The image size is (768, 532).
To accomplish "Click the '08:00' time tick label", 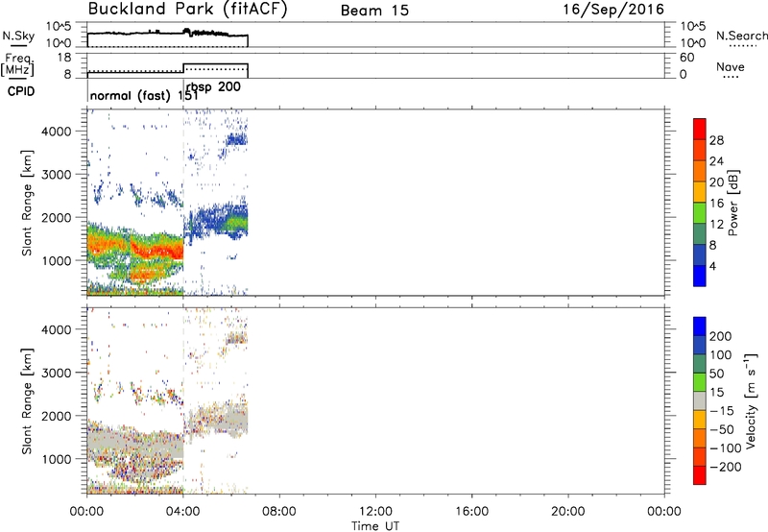I will (x=279, y=512).
